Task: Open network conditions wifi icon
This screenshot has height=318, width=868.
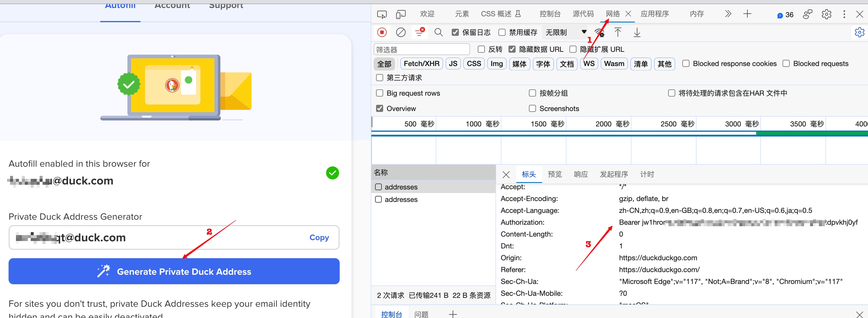Action: point(600,33)
